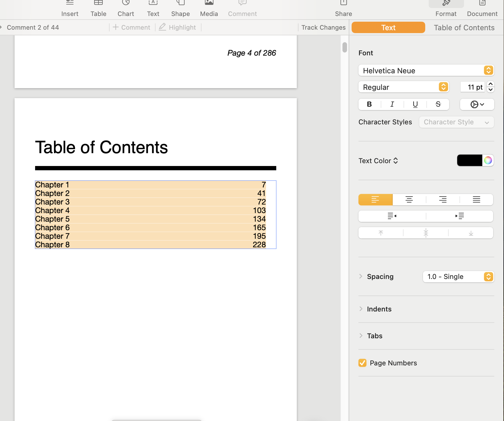Screen dimensions: 504x421
Task: Underline the selected text
Action: (415, 104)
